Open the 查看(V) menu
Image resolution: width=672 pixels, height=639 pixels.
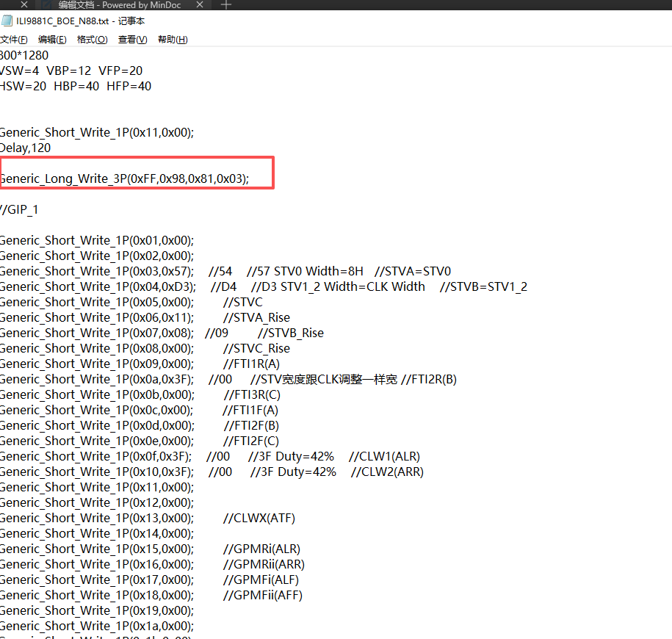point(132,40)
